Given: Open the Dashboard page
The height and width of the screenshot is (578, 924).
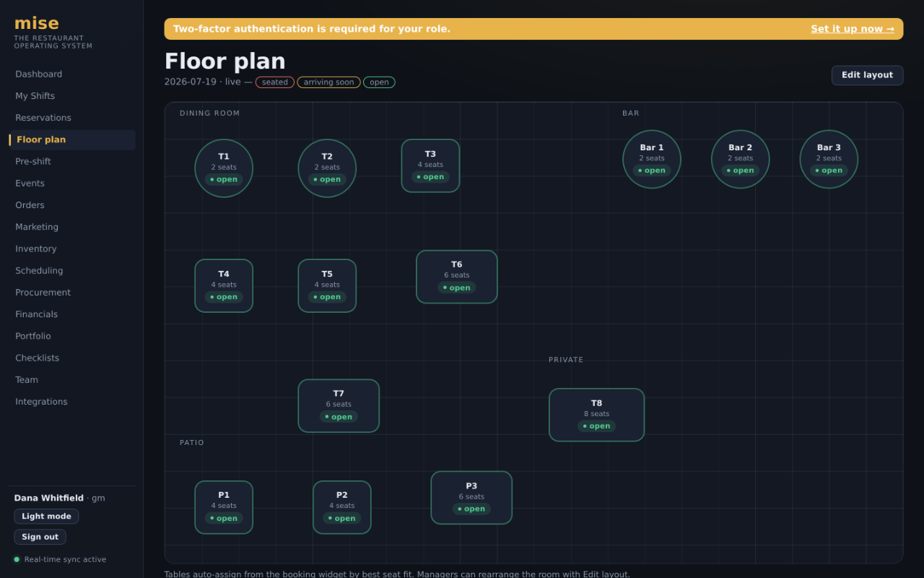Looking at the screenshot, I should [72, 74].
